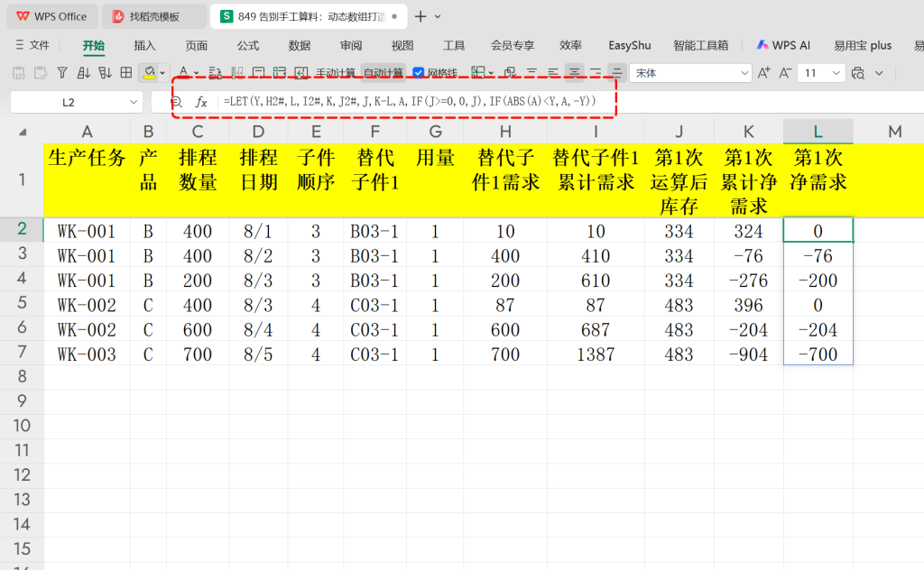Switch to 手动计算 manual calculation

click(x=336, y=73)
